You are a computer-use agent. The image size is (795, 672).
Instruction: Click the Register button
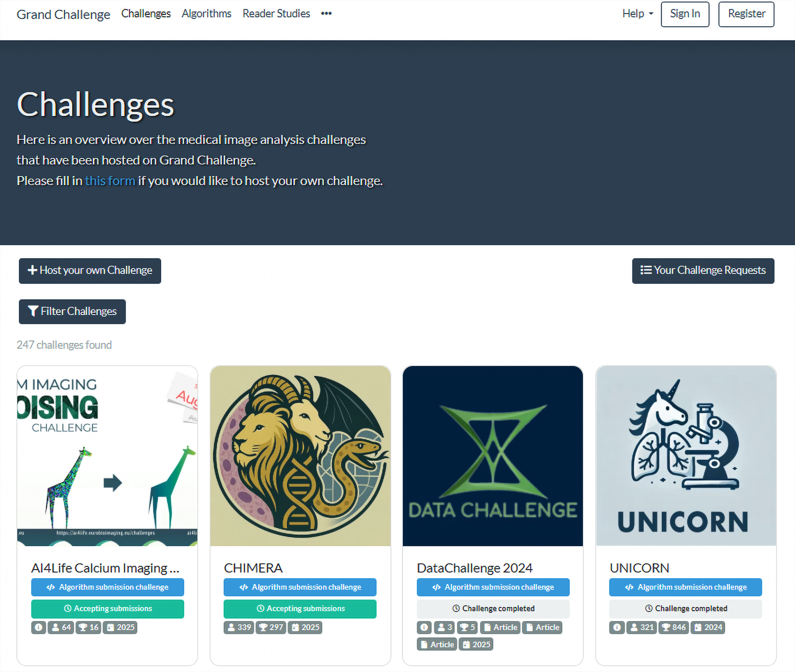click(746, 14)
